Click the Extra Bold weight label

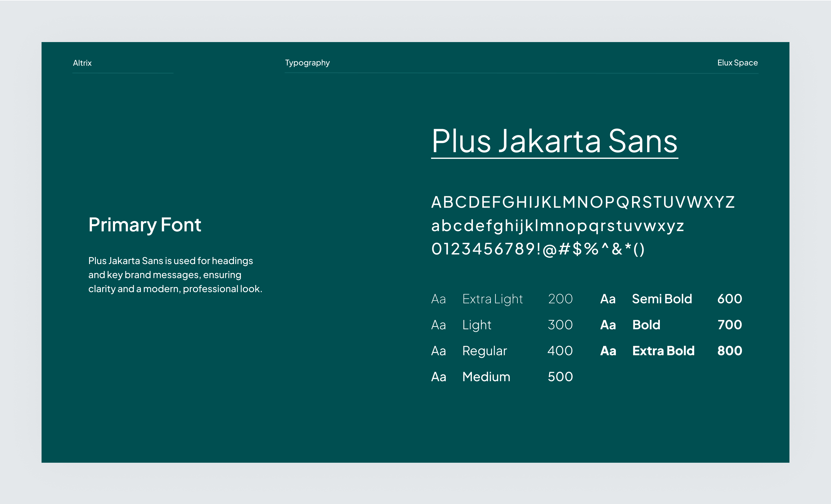pyautogui.click(x=663, y=351)
